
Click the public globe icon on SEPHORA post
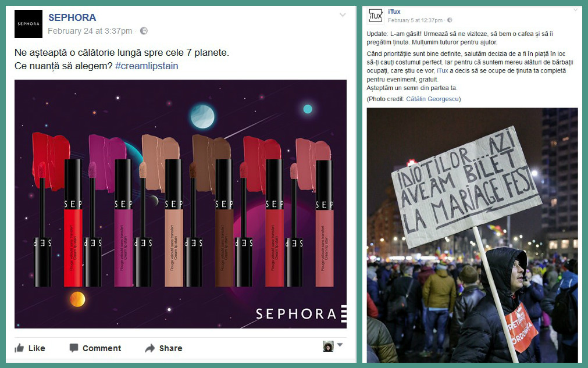click(144, 31)
